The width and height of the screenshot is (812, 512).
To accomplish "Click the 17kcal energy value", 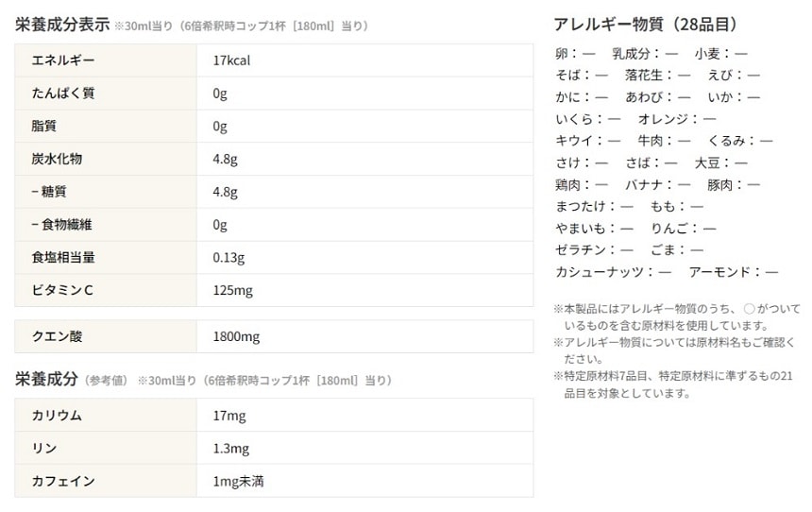I will pyautogui.click(x=231, y=60).
